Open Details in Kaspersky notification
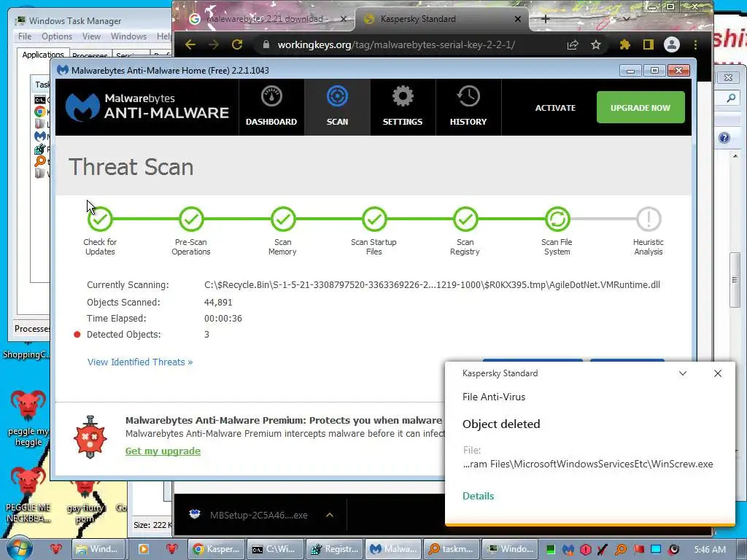 478,496
